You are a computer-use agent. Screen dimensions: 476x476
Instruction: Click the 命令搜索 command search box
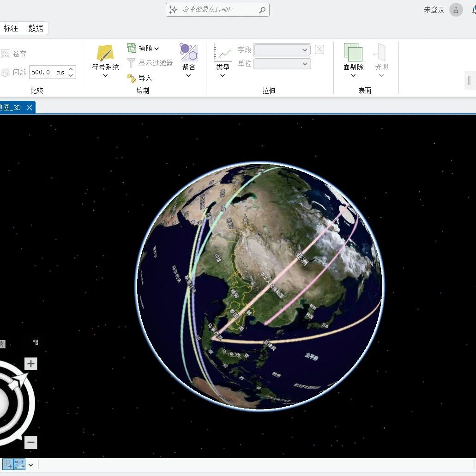[x=217, y=10]
